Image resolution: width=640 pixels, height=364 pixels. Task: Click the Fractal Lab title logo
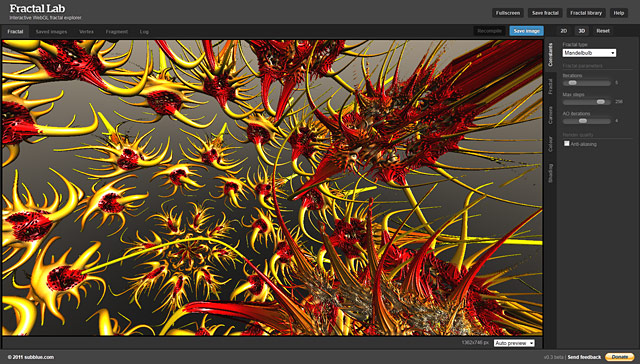37,9
